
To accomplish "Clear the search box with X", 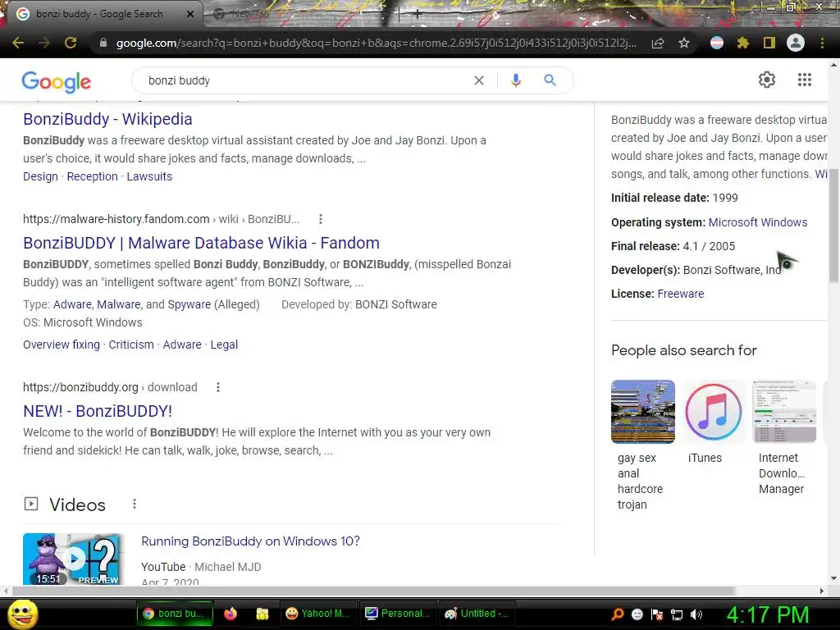I will pos(479,80).
